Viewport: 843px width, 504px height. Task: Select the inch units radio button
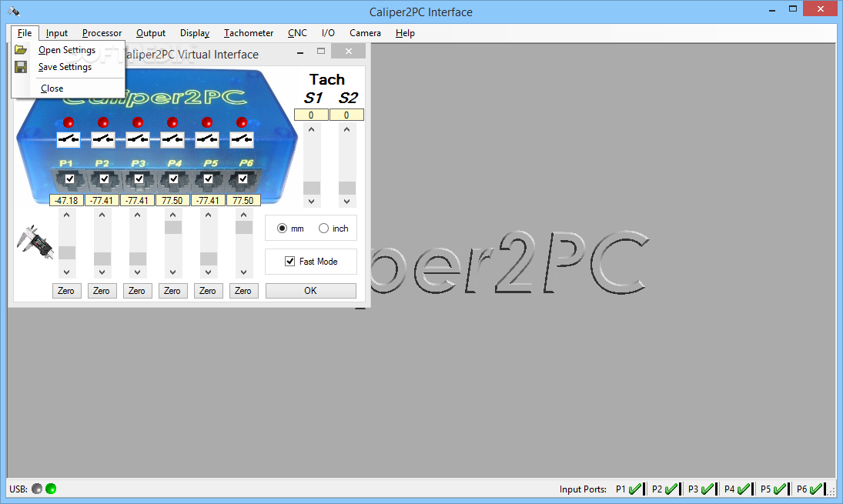323,229
